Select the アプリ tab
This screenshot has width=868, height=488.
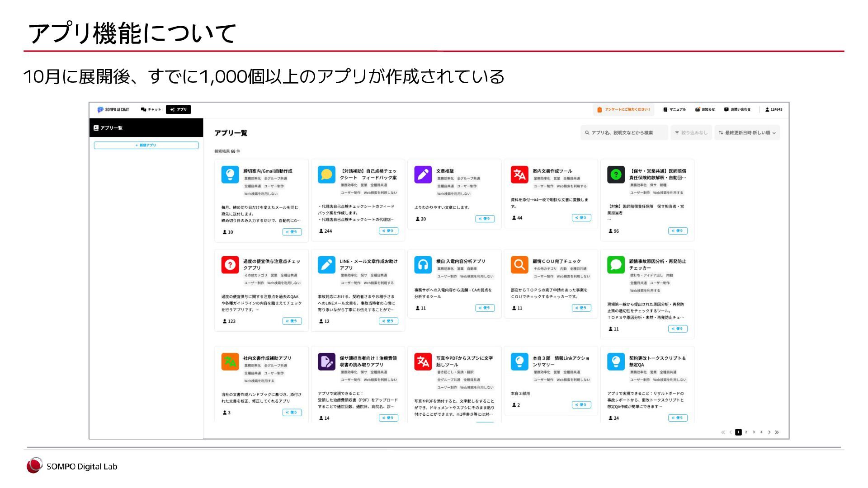coord(179,109)
